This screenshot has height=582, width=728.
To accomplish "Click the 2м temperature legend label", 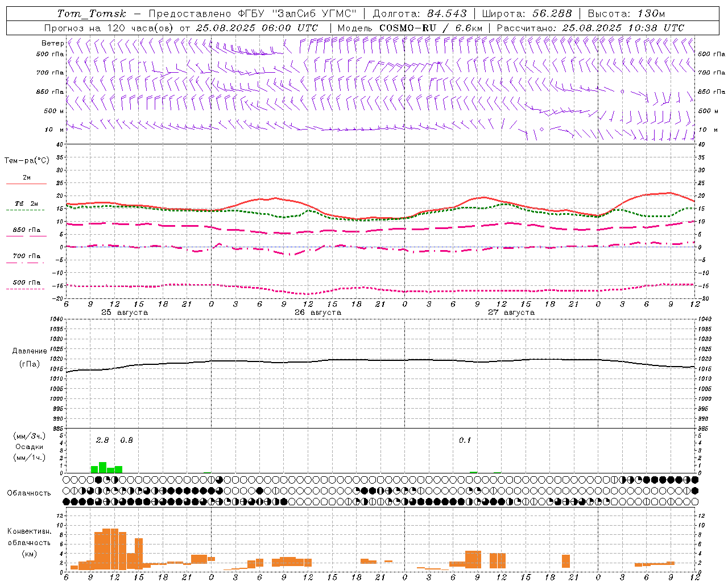I will coord(27,177).
